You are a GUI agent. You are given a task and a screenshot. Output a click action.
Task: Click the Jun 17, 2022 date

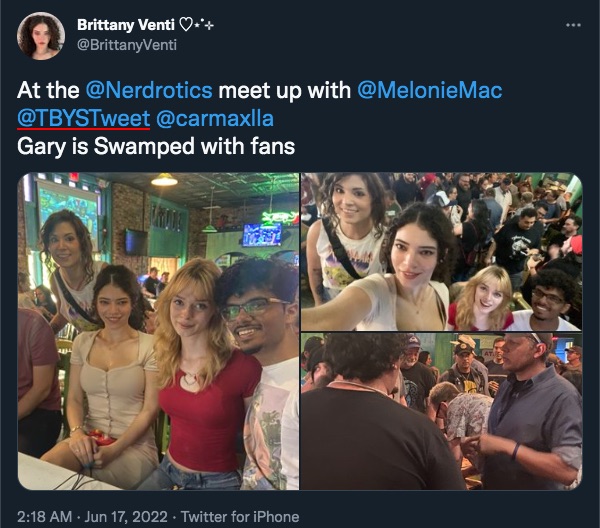(x=126, y=517)
